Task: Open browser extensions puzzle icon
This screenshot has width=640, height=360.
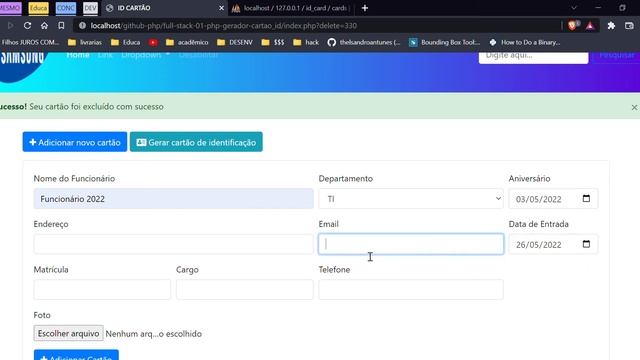Action: [611, 26]
